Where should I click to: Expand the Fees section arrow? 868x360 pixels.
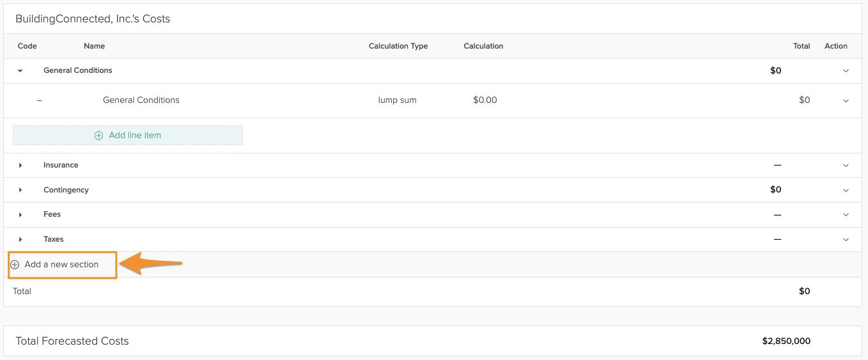pos(20,215)
